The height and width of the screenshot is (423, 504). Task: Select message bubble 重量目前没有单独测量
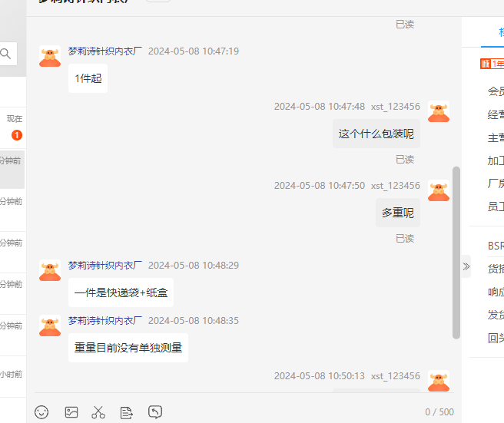(128, 348)
